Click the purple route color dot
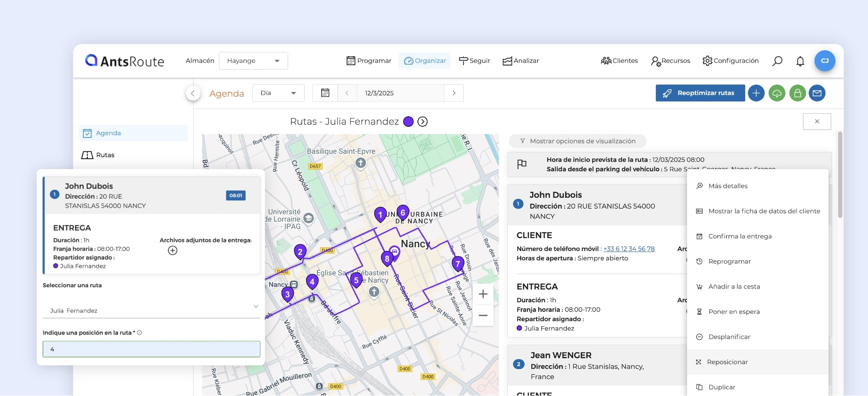The image size is (868, 396). (408, 122)
